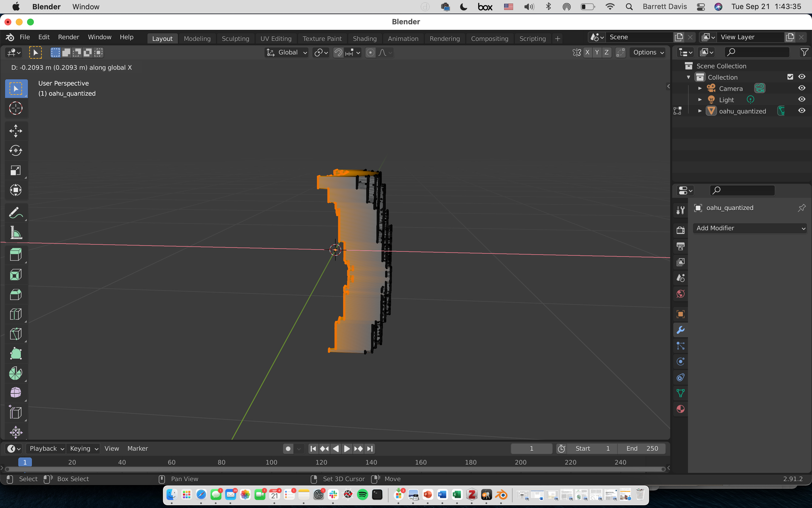
Task: Select the Bevel tool
Action: coord(16,295)
